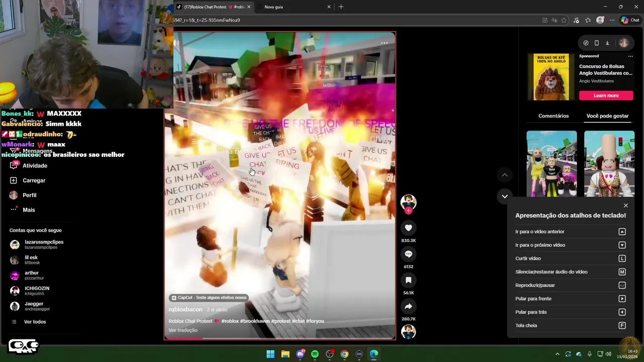Viewport: 644px width, 362px height.
Task: Save the video with the bookmark icon
Action: 409,280
